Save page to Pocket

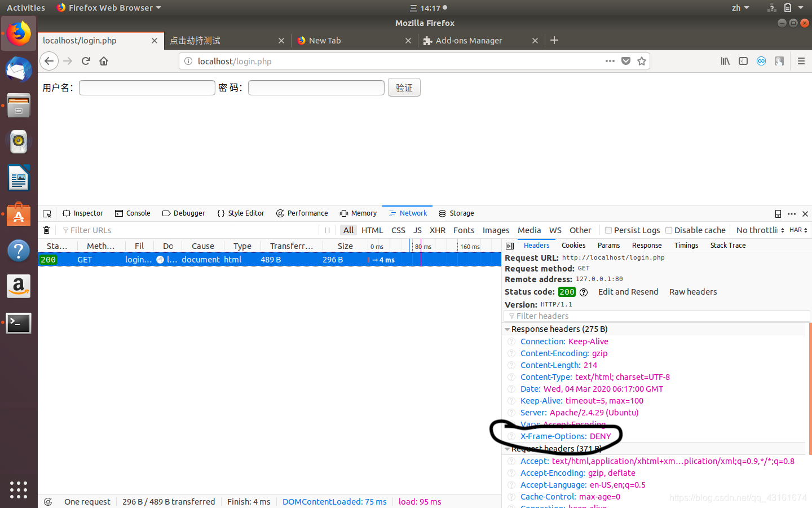point(626,61)
